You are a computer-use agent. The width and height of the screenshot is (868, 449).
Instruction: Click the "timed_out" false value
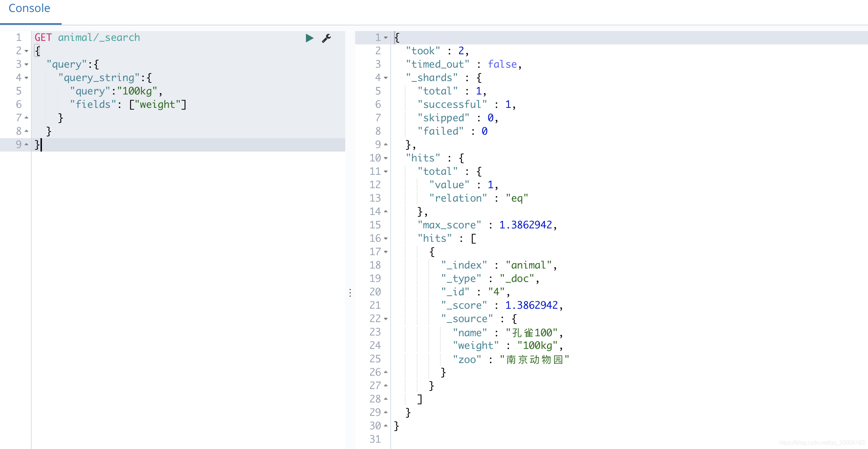point(502,64)
